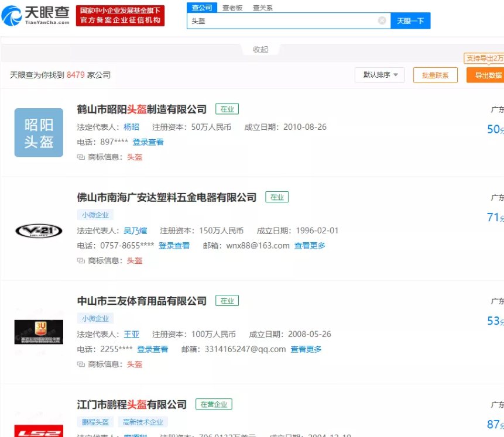Viewport: 504px width, 437px height.
Task: Click 小微企业 tag under 佛山市南海广安达
Action: (95, 215)
